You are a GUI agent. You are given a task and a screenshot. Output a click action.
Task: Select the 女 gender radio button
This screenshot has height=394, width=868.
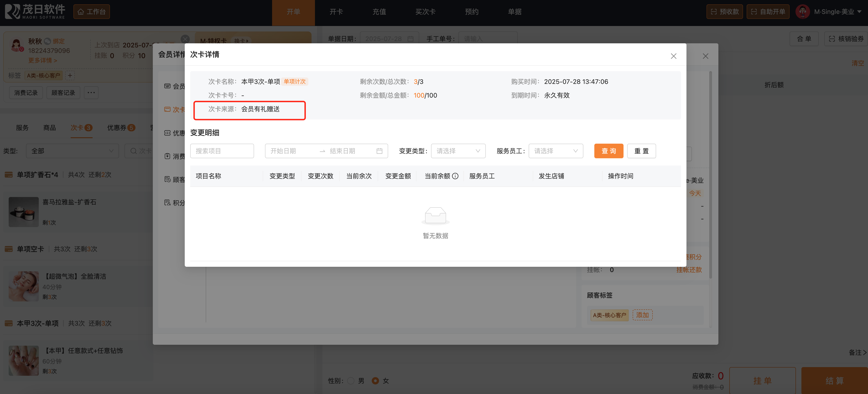point(375,381)
